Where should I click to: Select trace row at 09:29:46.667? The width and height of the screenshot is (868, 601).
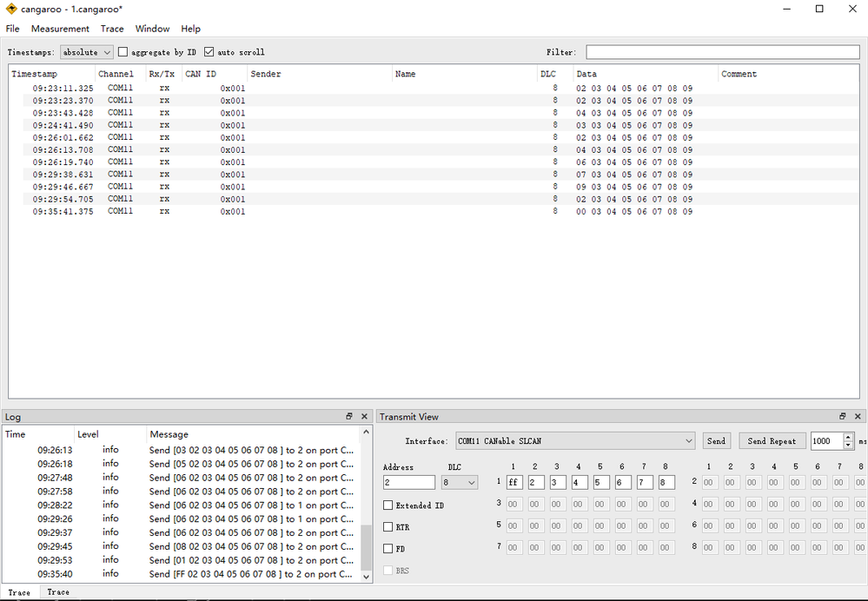coord(434,187)
